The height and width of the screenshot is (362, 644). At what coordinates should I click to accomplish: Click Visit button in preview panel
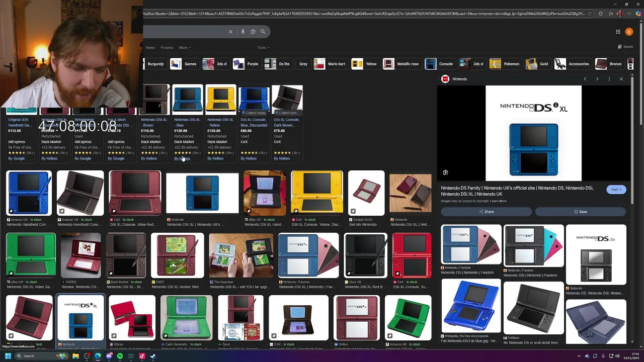pos(615,190)
